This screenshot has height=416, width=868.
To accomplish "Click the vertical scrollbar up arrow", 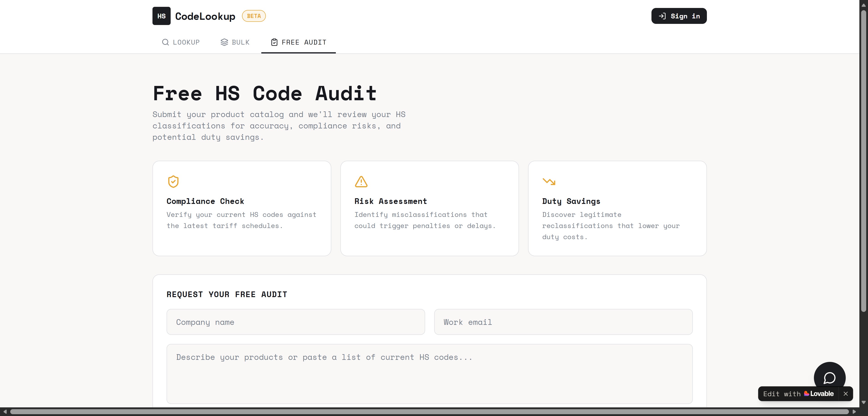I will tap(863, 5).
